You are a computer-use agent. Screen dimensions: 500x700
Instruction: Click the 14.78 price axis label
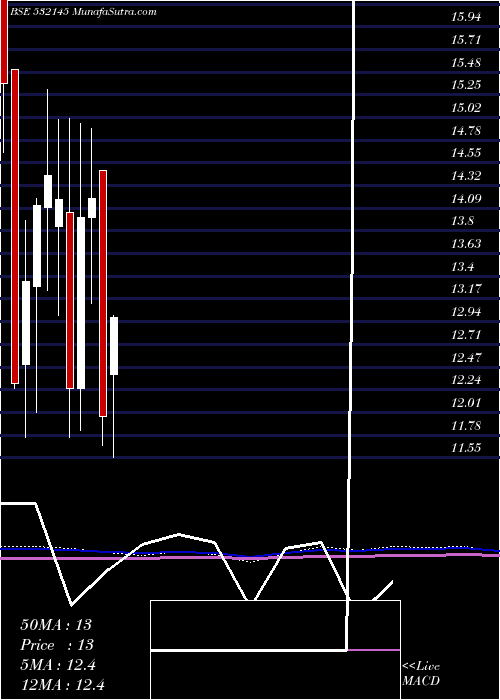[466, 131]
